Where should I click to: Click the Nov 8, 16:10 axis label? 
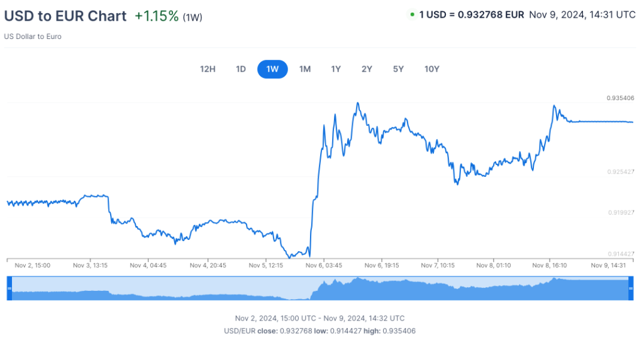click(549, 266)
